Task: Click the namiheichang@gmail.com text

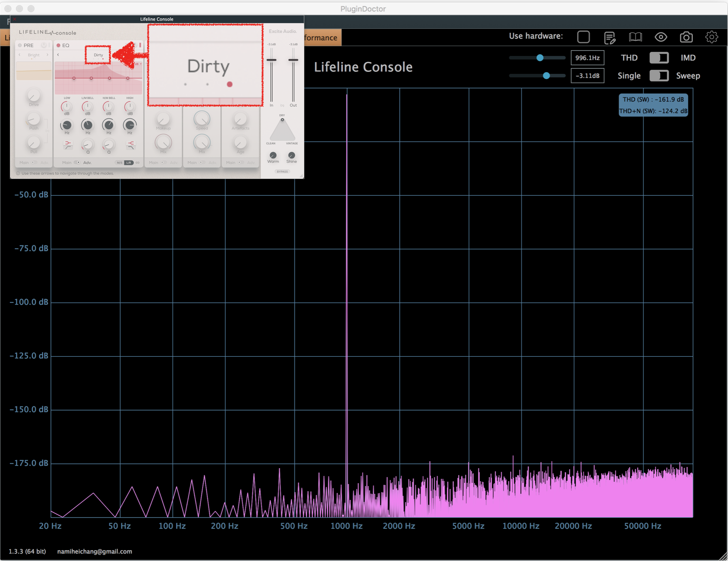Action: coord(94,551)
